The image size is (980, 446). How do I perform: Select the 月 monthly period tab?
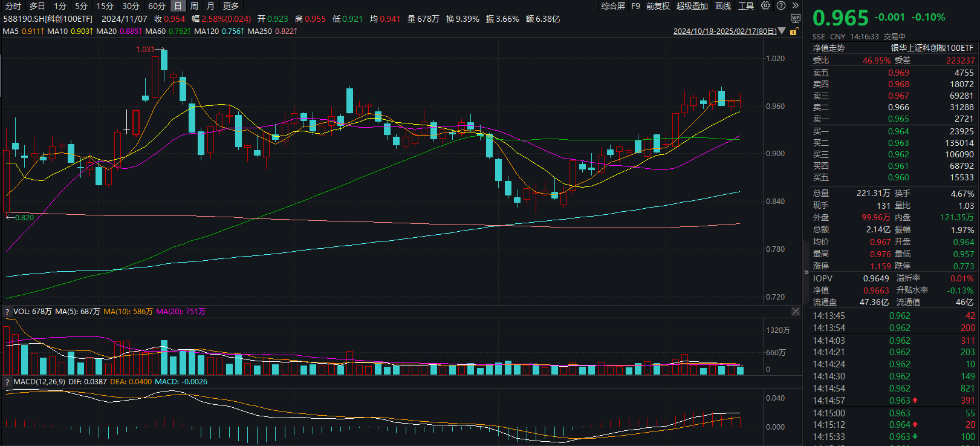tap(210, 6)
